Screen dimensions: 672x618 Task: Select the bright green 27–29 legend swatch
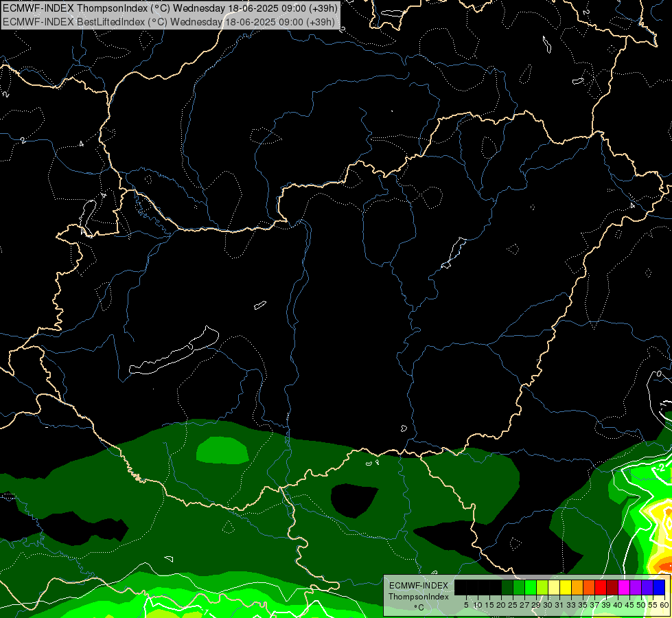531,587
